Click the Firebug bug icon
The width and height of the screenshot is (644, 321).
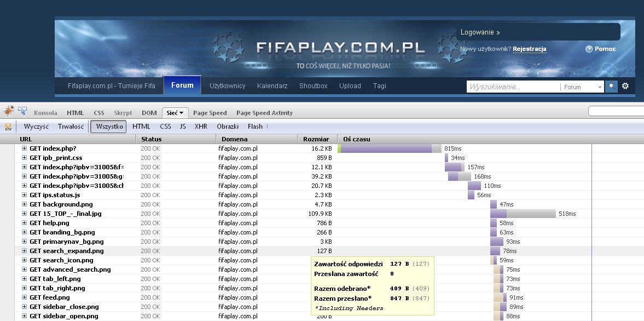coord(9,111)
